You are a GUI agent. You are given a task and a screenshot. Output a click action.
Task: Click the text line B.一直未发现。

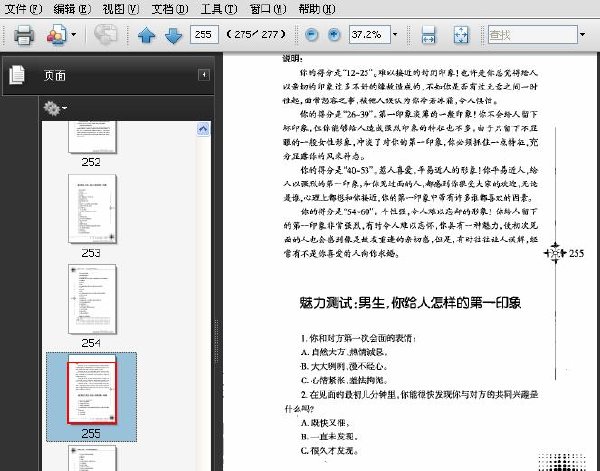click(x=329, y=436)
